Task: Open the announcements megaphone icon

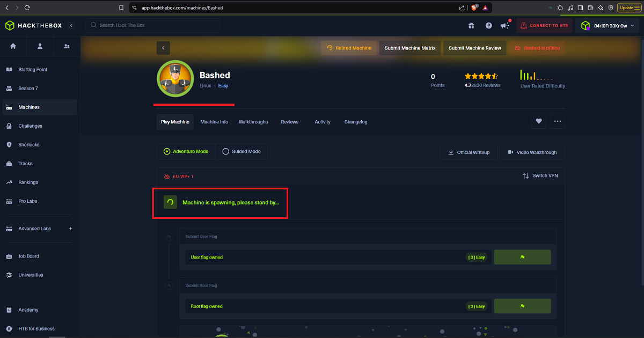Action: pos(504,25)
